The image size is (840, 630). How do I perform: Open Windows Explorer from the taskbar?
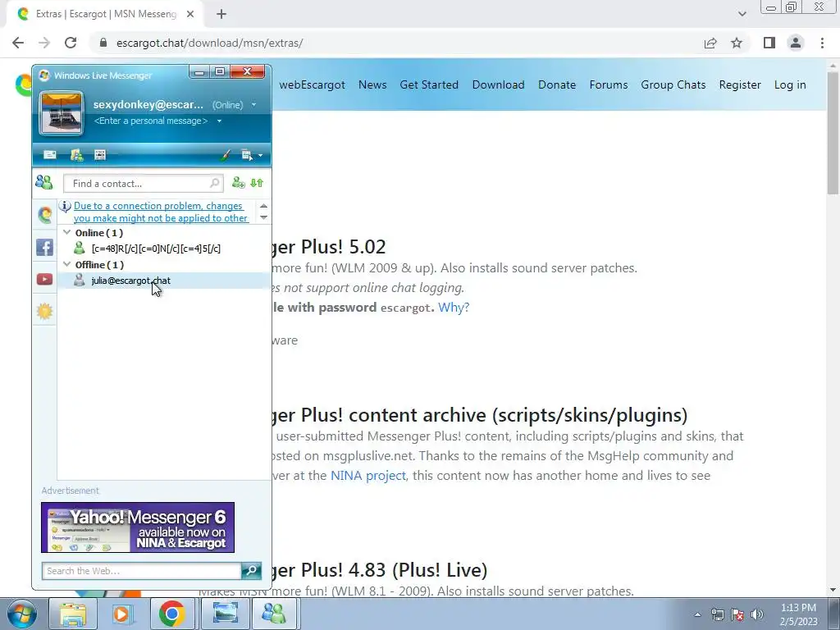click(73, 614)
